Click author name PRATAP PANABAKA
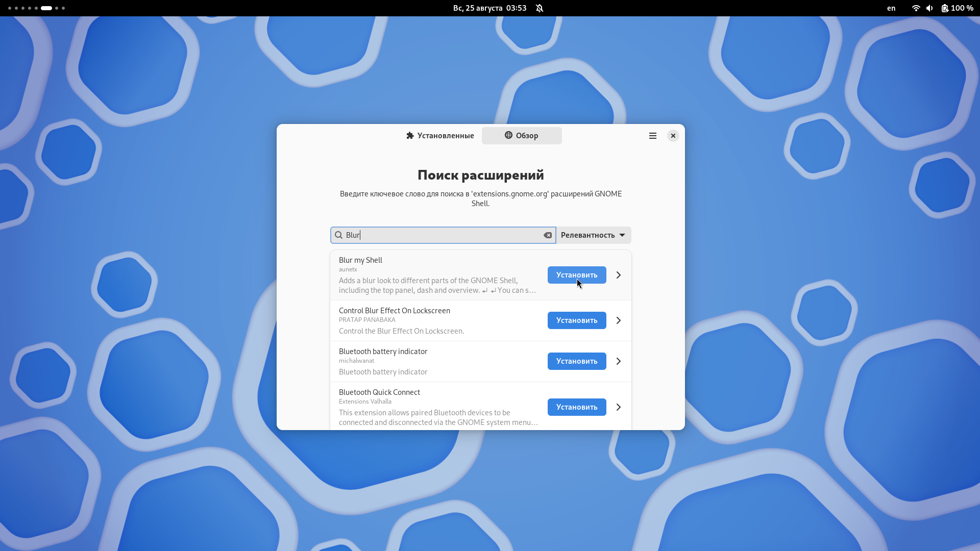980x551 pixels. (x=367, y=320)
